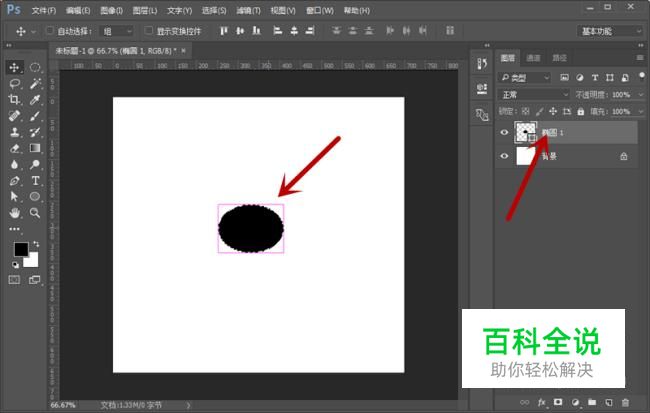This screenshot has height=413, width=650.
Task: Select the Lasso tool
Action: pos(15,84)
